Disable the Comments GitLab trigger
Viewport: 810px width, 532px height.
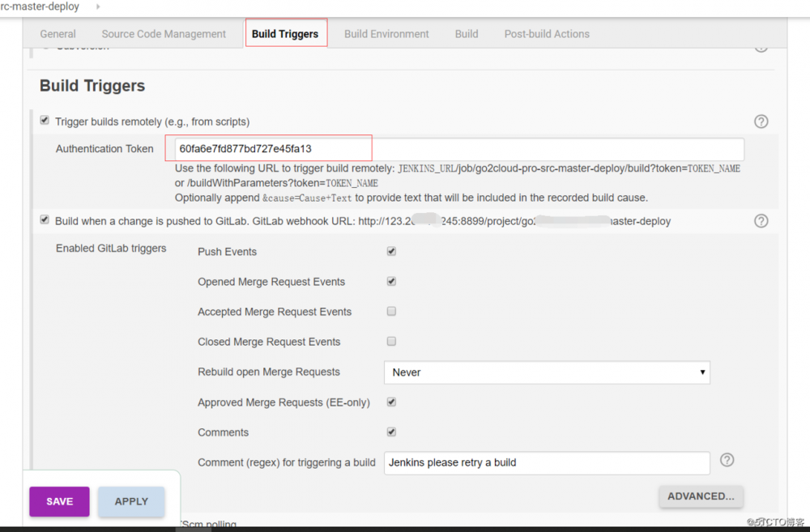(x=391, y=432)
